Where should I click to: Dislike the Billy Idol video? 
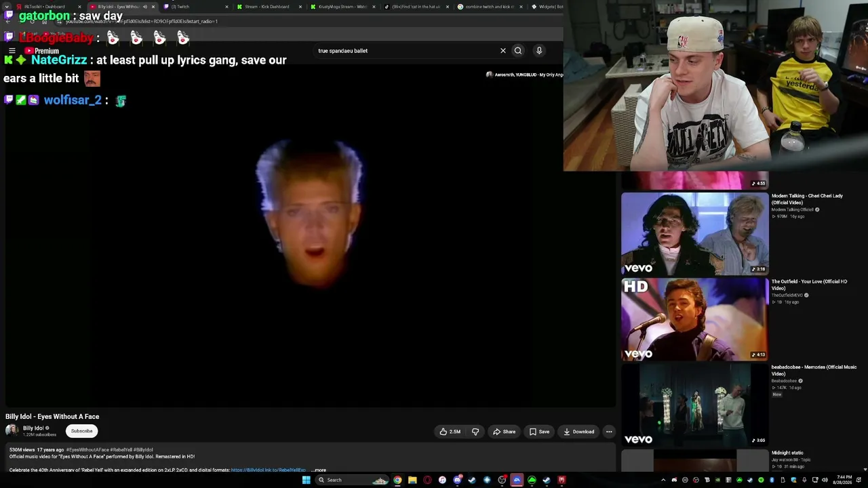click(x=475, y=432)
